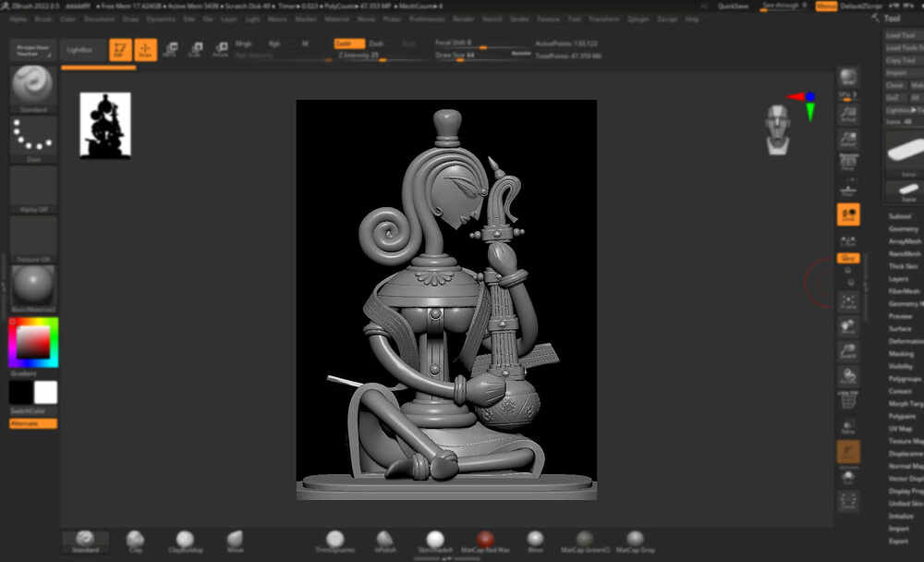Click the QuickSave button
Image resolution: width=924 pixels, height=562 pixels.
pyautogui.click(x=733, y=6)
